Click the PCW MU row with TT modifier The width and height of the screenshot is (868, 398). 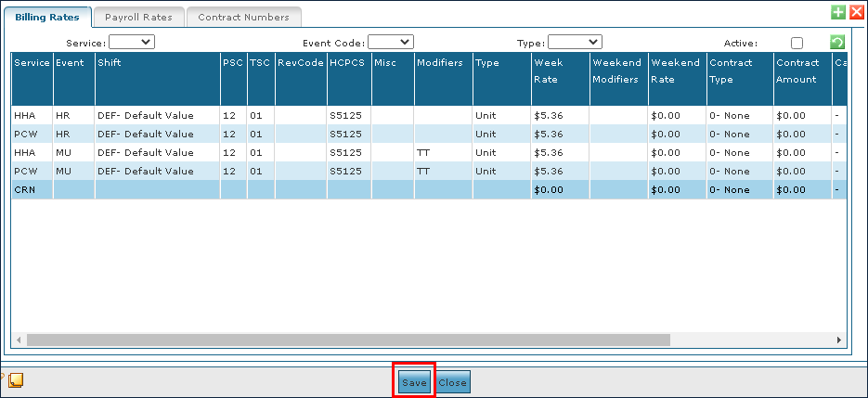279,171
